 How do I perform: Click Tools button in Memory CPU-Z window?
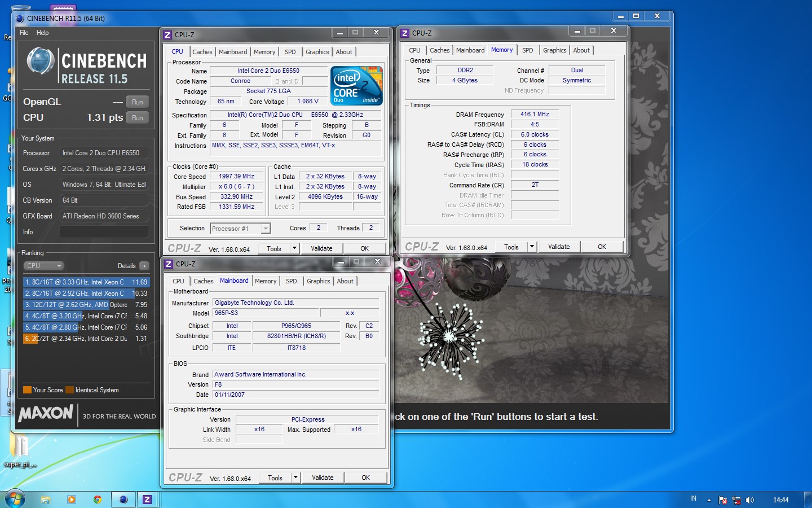pyautogui.click(x=511, y=247)
